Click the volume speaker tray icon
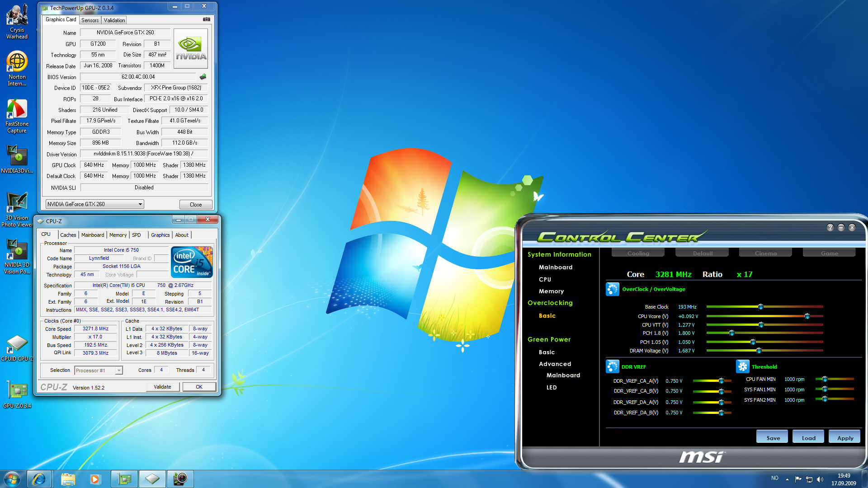 tap(820, 479)
